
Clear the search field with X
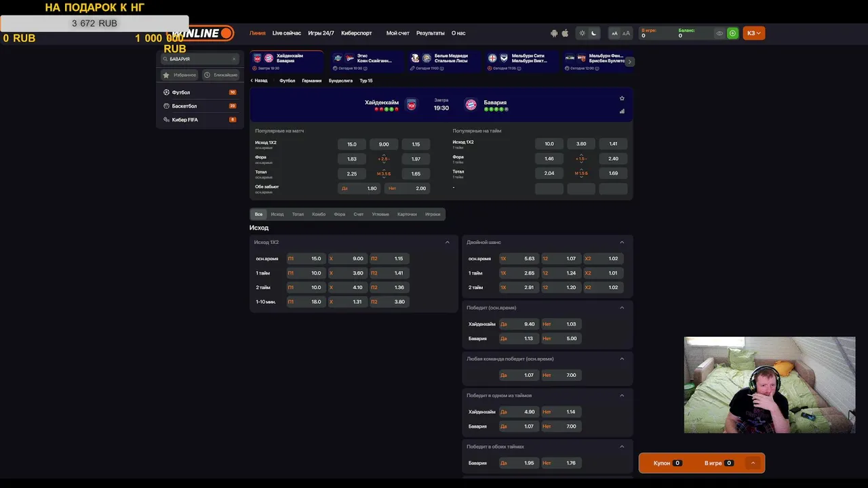tap(234, 59)
